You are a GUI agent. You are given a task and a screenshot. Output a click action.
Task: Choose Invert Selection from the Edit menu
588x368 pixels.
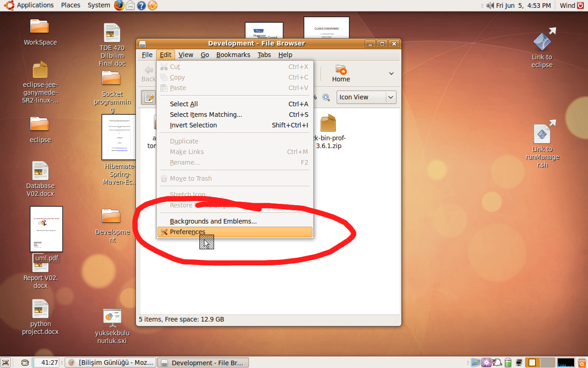click(x=235, y=125)
